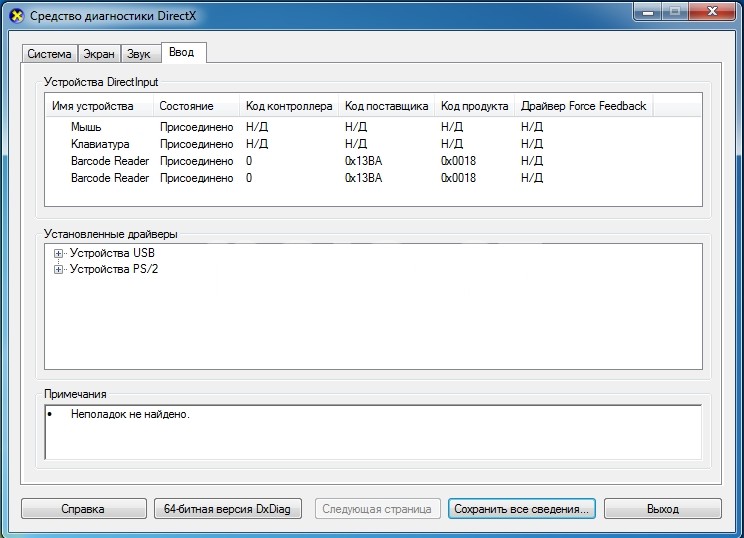Switch to the Система tab
This screenshot has width=744, height=538.
(x=49, y=54)
